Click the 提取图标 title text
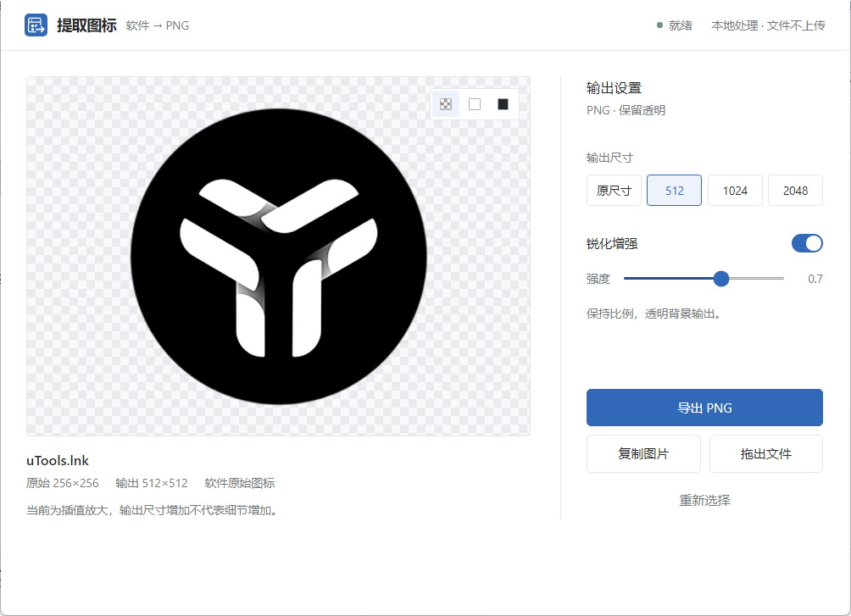 [86, 25]
